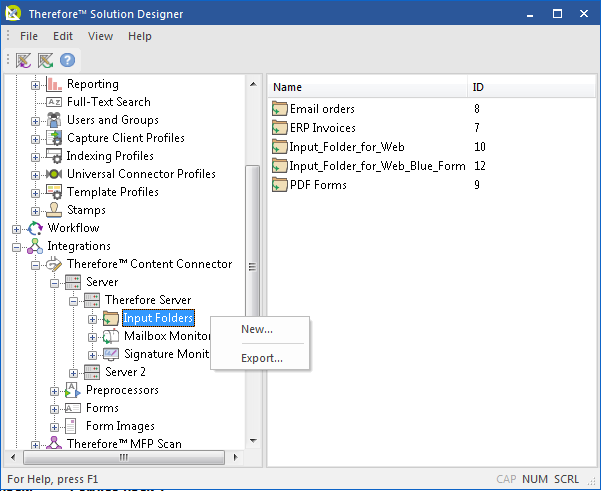Screen dimensions: 602x491
Task: Click the Reporting chart icon
Action: pos(54,84)
